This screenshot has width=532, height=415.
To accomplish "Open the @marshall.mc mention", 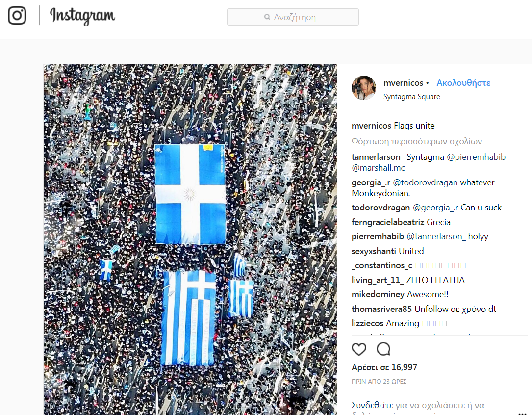I will (x=379, y=168).
